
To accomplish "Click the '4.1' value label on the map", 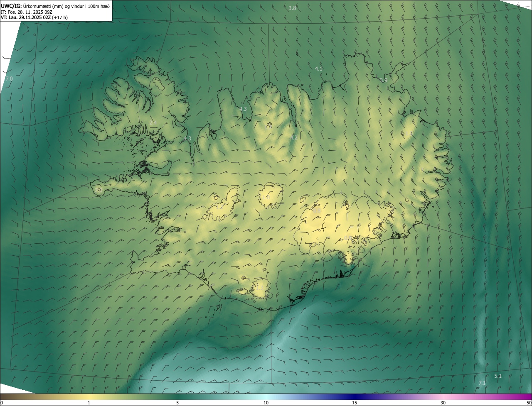I will pos(319,68).
